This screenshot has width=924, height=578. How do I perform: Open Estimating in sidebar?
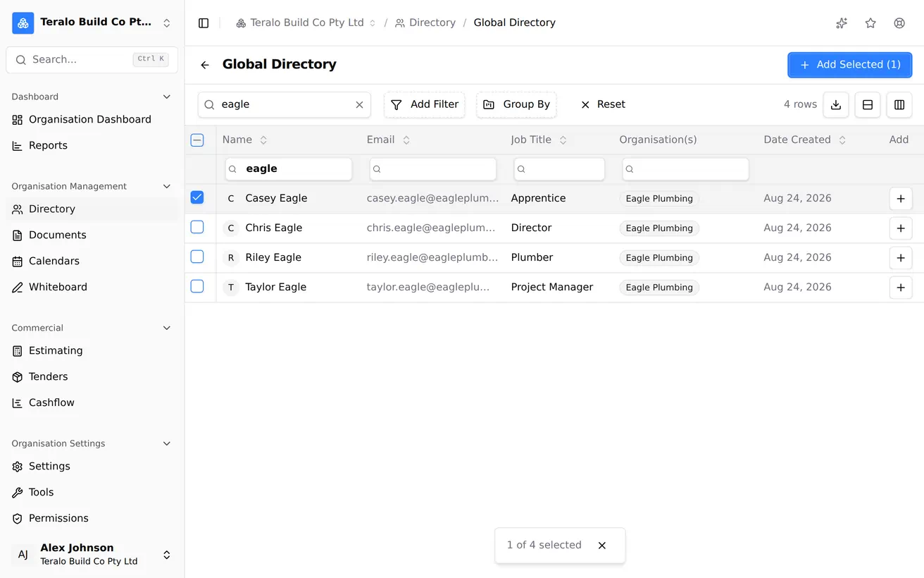coord(92,351)
